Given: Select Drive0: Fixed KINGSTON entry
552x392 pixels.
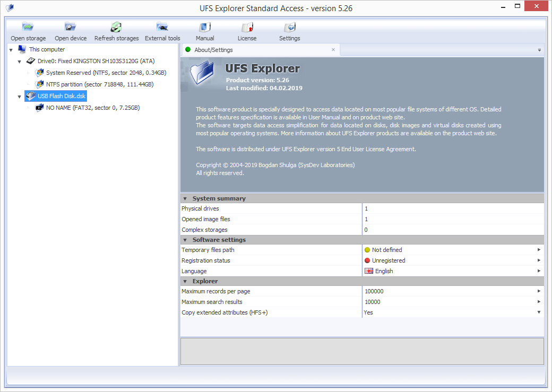Looking at the screenshot, I should coord(96,61).
